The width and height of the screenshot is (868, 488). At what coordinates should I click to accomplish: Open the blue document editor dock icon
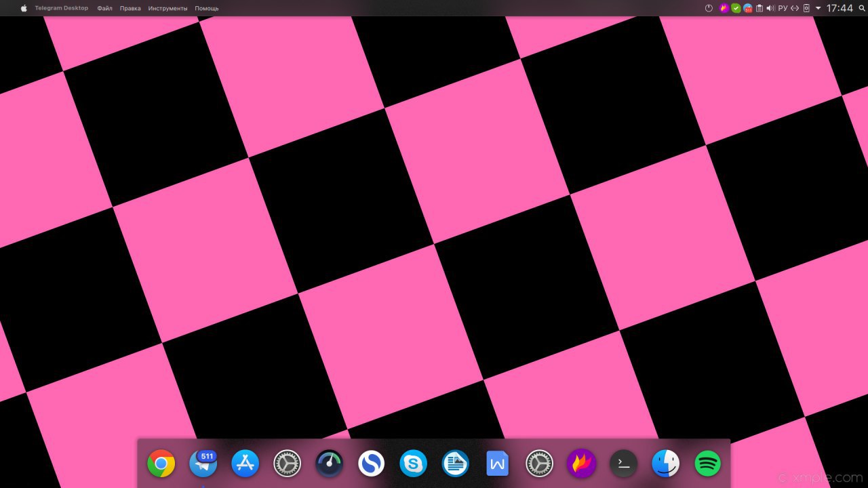click(456, 464)
